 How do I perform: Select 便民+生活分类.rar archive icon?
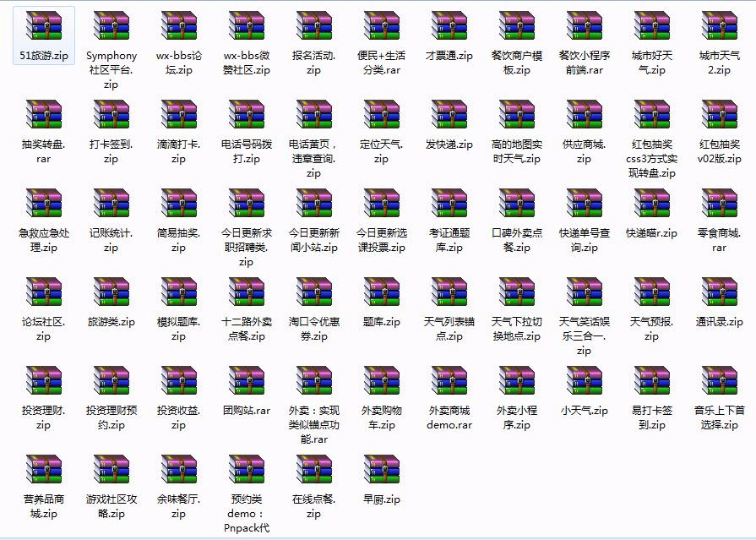(x=381, y=25)
